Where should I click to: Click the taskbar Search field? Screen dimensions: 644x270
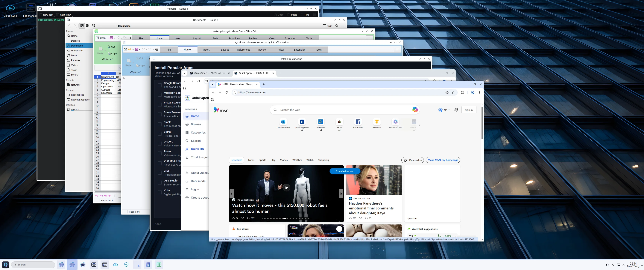point(33,265)
